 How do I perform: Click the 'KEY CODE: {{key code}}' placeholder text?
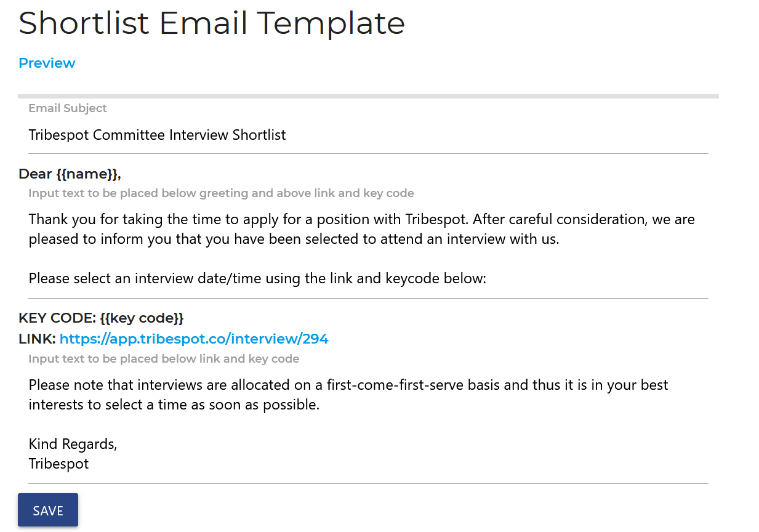point(102,318)
